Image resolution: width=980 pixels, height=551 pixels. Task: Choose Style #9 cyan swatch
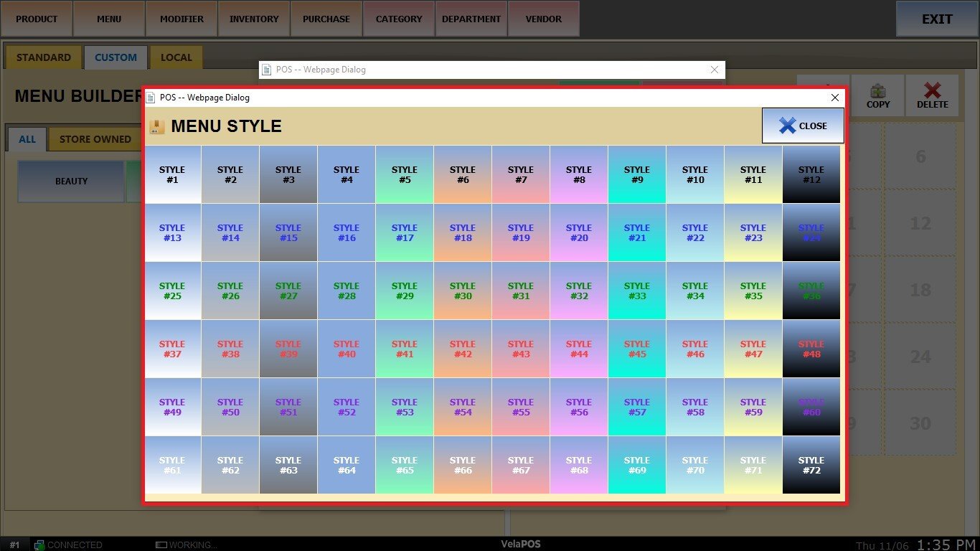pos(637,175)
